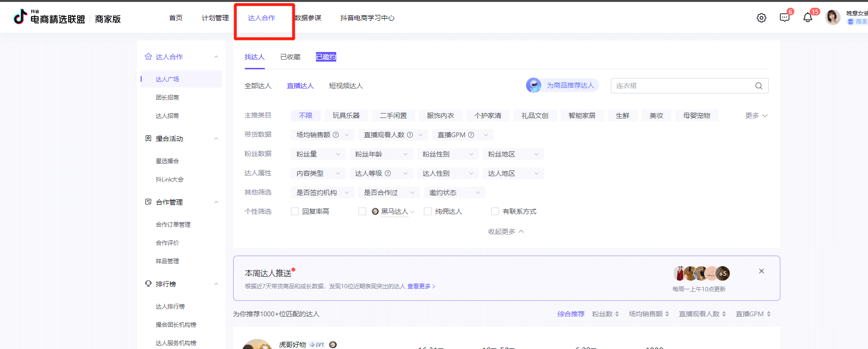Viewport: 868px width, 349px height.
Task: Click the 合作管理 sidebar icon
Action: [148, 202]
